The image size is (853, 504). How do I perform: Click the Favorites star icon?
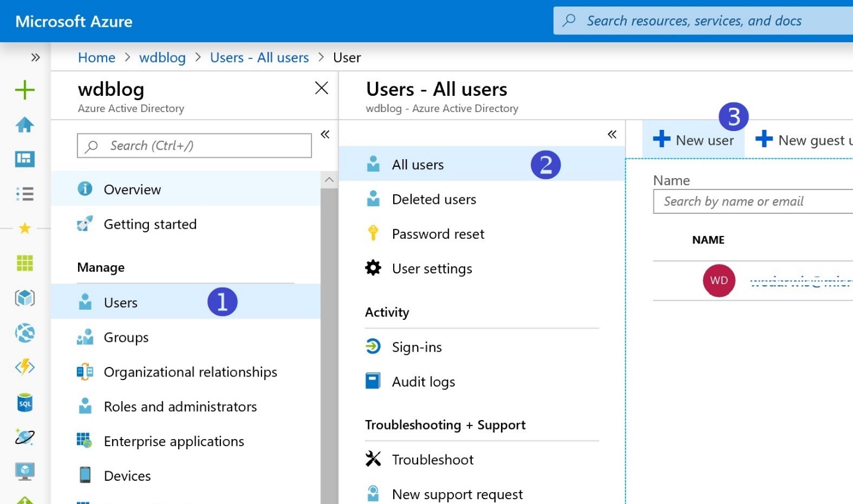click(24, 228)
